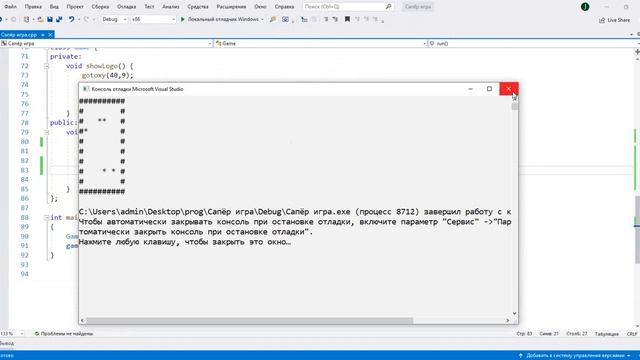Open the Вид menu
640x360 pixels.
pos(54,7)
